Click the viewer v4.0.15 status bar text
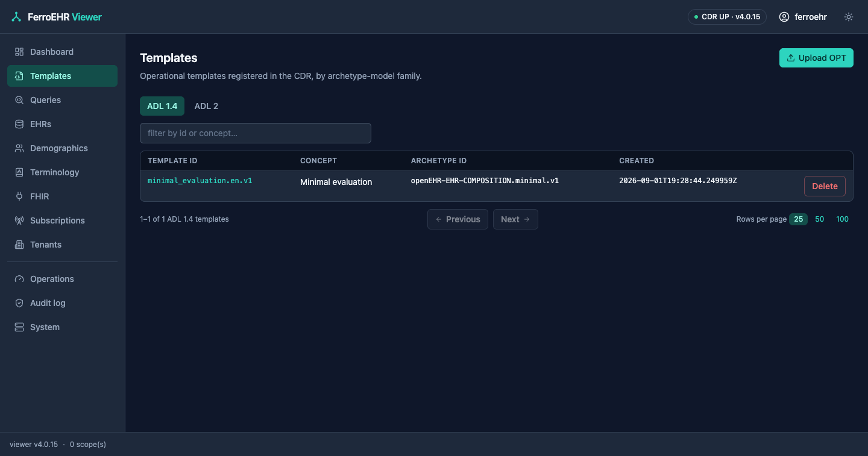 (34, 445)
